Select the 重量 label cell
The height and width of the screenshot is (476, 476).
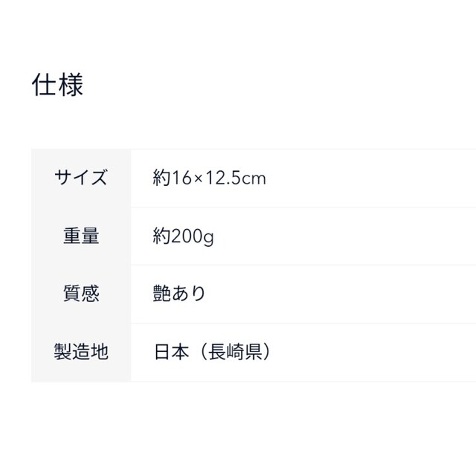pos(81,236)
